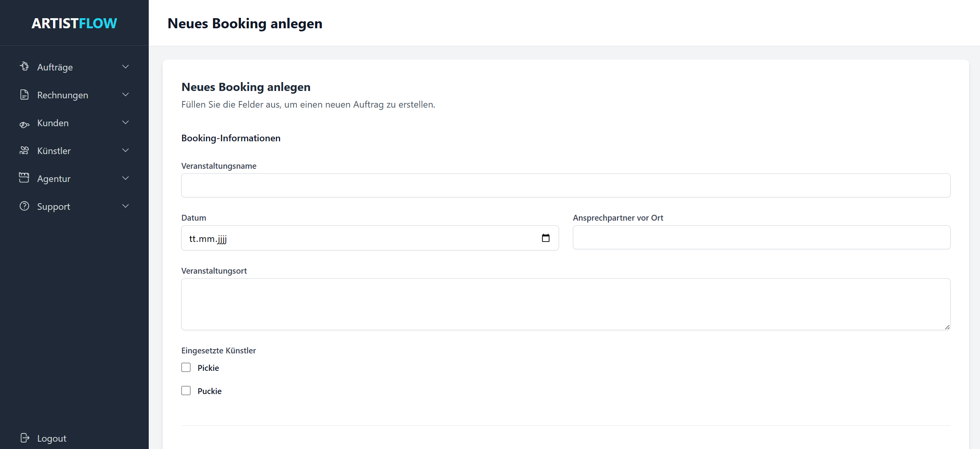Expand the Künstler menu chevron

[x=126, y=150]
